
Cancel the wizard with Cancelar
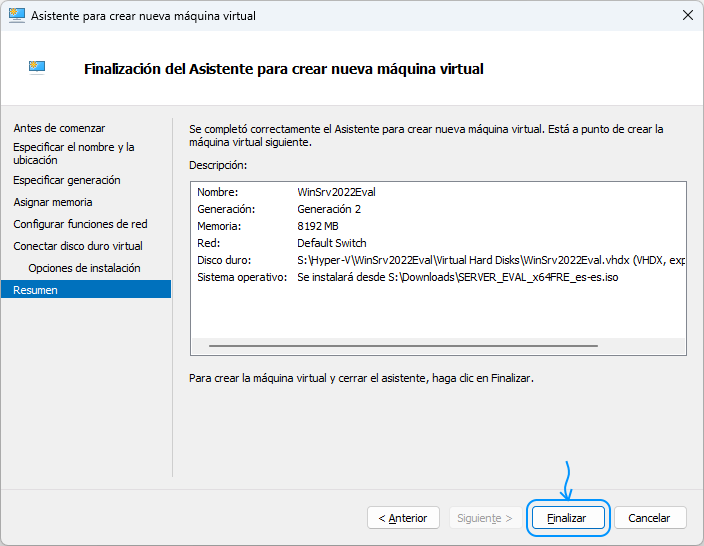point(650,518)
